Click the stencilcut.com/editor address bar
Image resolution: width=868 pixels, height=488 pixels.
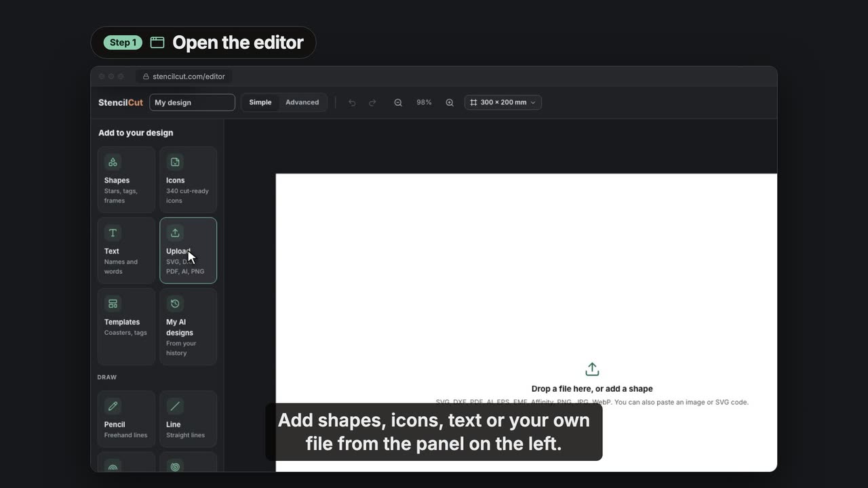tap(184, 77)
